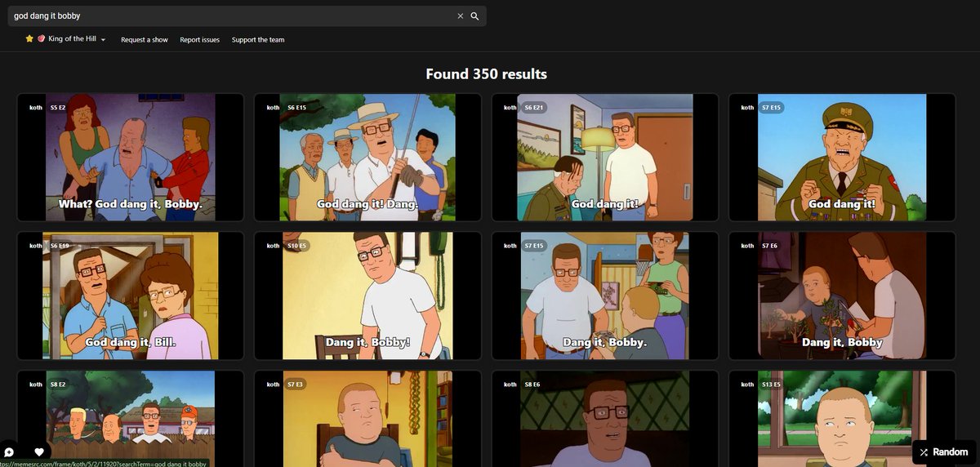This screenshot has height=467, width=980.
Task: Open the S7 E3 Bobby arms-crossed frame
Action: tap(367, 418)
